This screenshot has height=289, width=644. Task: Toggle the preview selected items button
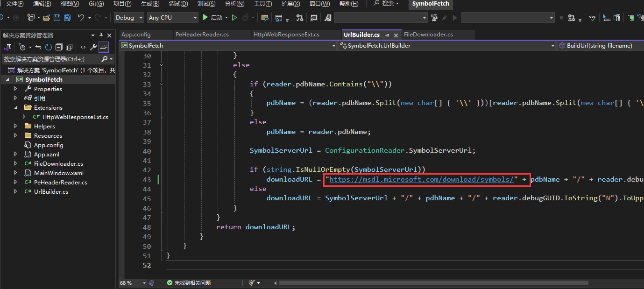point(103,47)
